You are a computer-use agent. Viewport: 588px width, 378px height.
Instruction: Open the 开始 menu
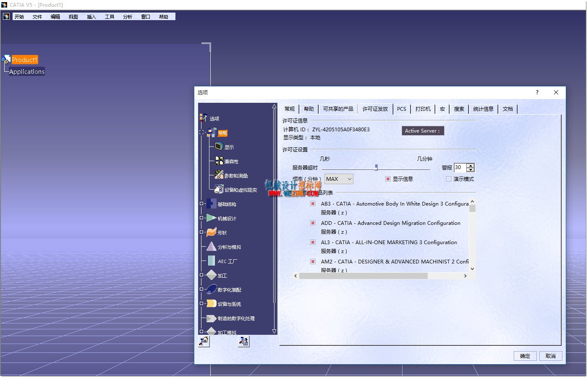pyautogui.click(x=19, y=17)
